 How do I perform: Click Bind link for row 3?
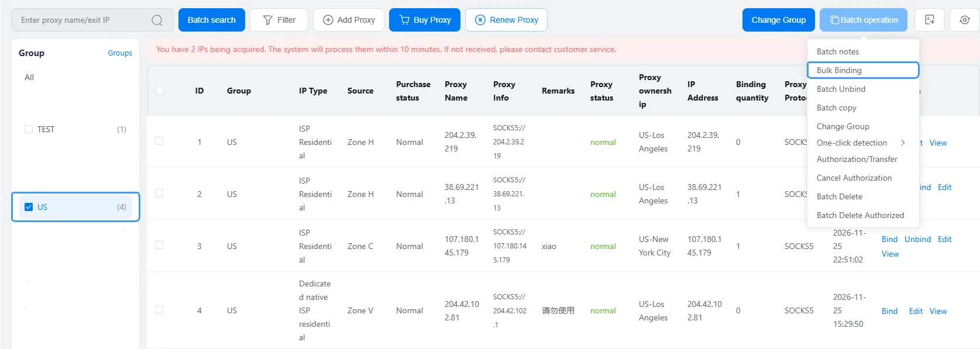click(889, 239)
